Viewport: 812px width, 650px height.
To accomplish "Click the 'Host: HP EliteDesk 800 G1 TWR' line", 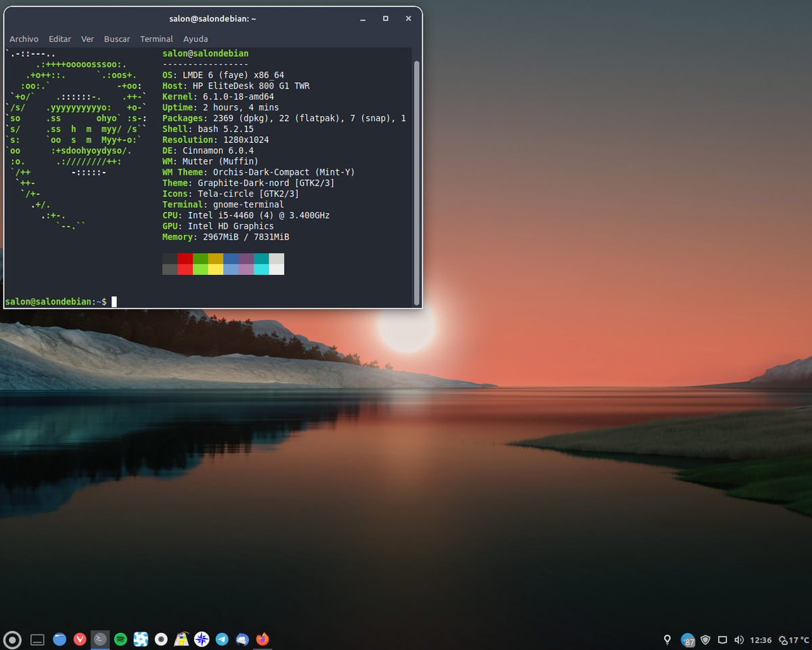I will coord(236,85).
